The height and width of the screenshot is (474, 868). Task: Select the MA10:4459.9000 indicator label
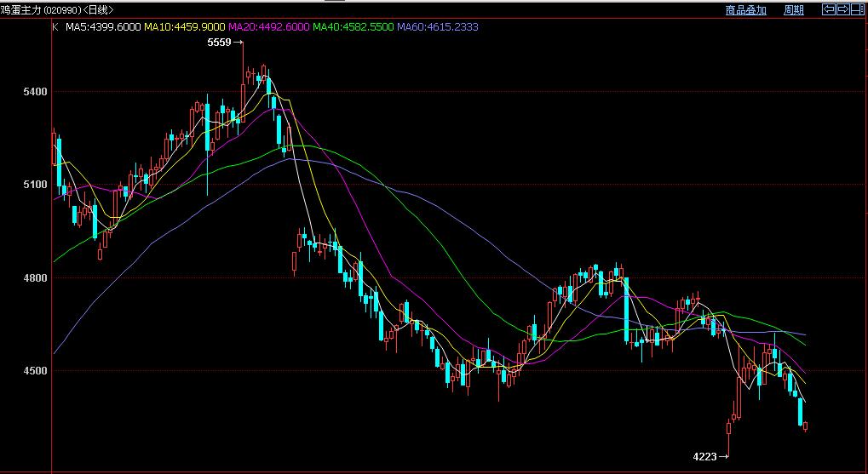click(x=184, y=26)
